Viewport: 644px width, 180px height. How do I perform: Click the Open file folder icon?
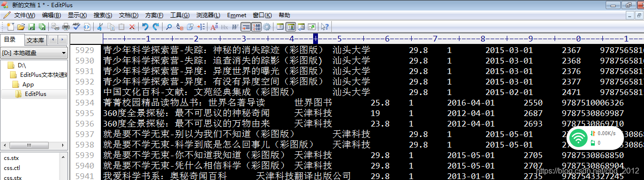[x=21, y=27]
